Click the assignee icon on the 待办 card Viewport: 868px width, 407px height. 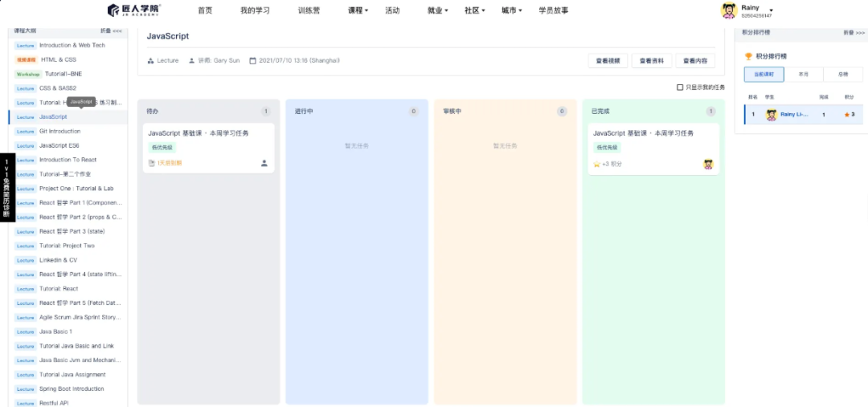264,163
